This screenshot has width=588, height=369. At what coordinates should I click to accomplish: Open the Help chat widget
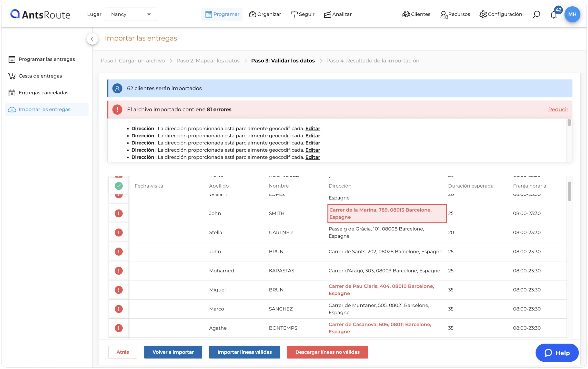[557, 353]
